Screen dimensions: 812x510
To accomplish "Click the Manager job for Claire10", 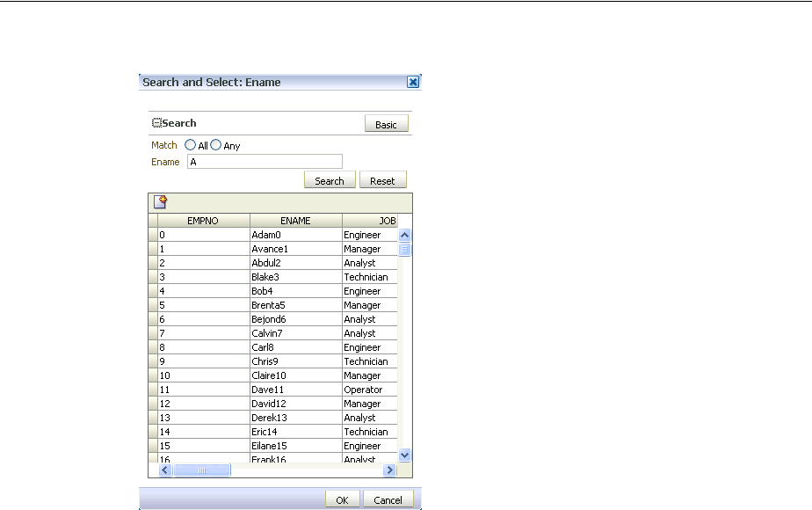I will click(x=370, y=375).
